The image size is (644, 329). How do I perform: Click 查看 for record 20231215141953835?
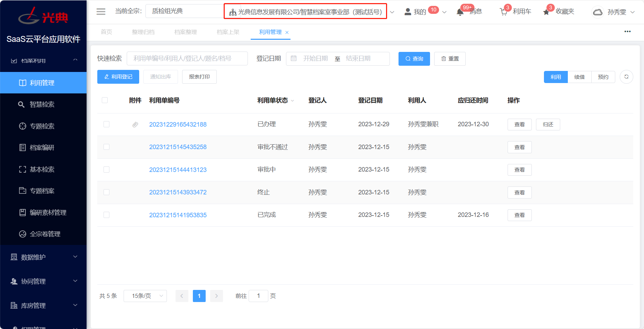point(519,215)
